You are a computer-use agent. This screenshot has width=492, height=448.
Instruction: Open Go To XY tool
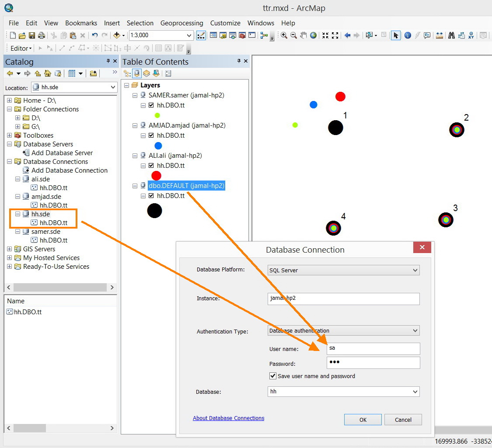click(x=471, y=35)
